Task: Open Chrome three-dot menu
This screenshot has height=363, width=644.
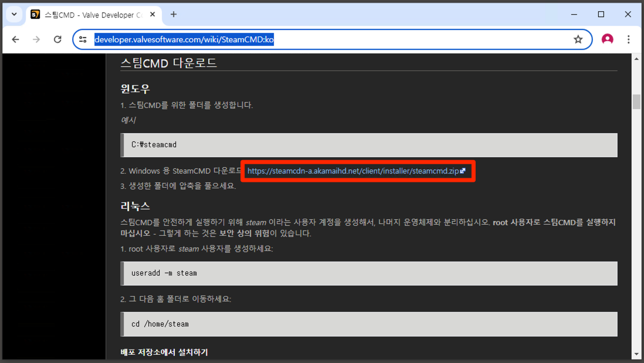Action: tap(628, 39)
